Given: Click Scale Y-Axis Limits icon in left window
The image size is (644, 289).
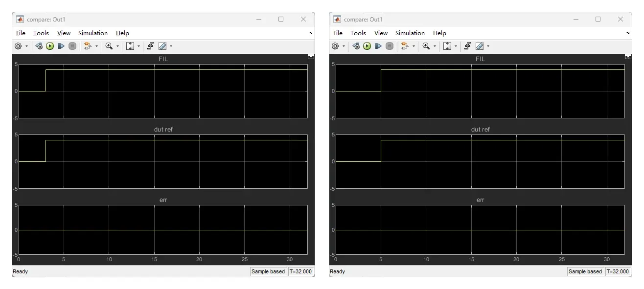Looking at the screenshot, I should tap(130, 46).
